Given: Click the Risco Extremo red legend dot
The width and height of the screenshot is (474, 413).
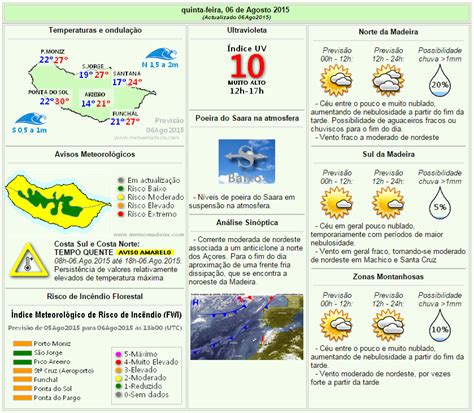Looking at the screenshot, I should coord(121,214).
